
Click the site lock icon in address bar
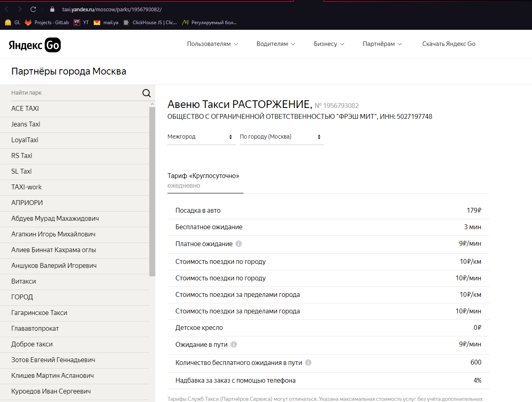tap(52, 9)
